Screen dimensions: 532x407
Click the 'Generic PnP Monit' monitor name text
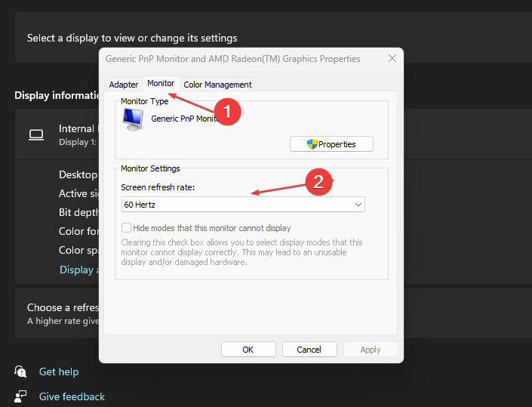(183, 119)
